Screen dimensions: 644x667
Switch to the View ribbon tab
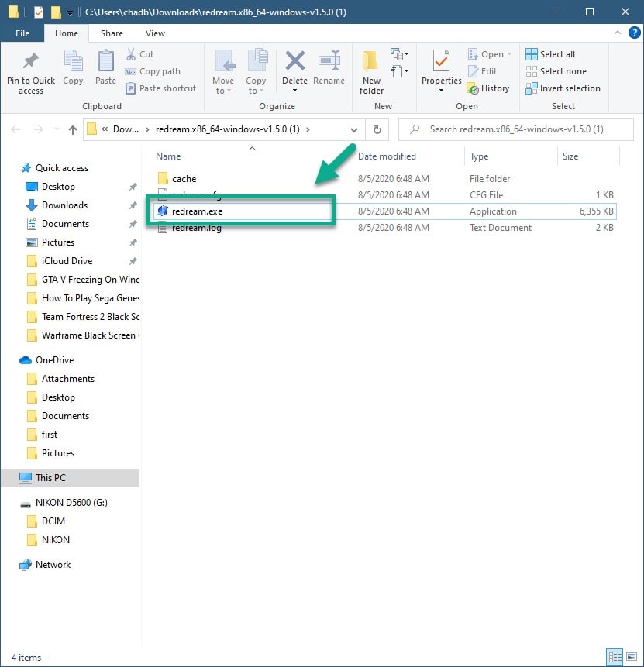tap(155, 33)
